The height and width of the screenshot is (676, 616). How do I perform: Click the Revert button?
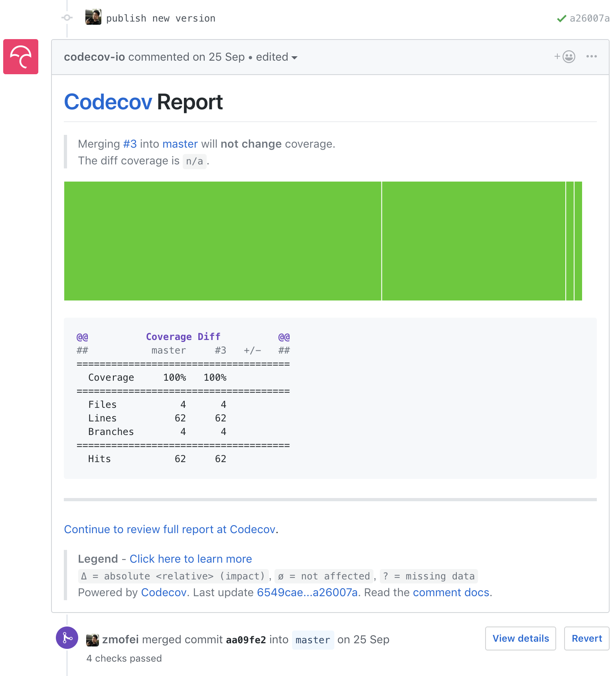(x=587, y=638)
